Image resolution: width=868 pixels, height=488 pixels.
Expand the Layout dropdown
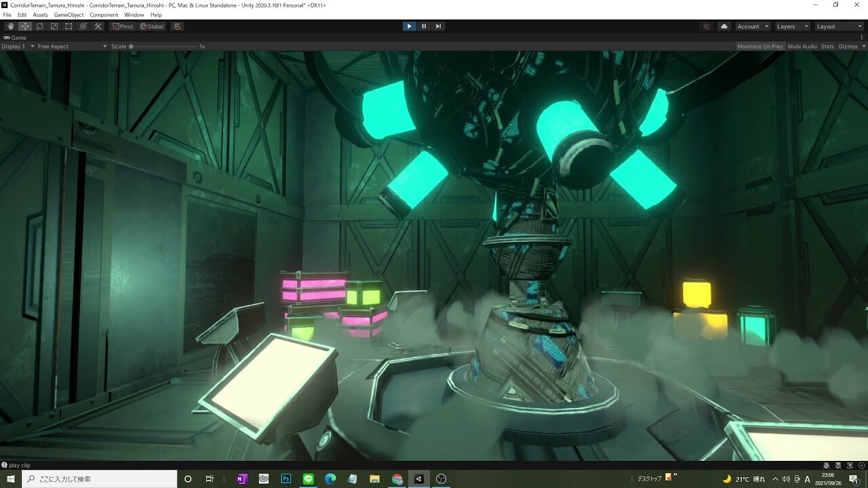pyautogui.click(x=839, y=26)
